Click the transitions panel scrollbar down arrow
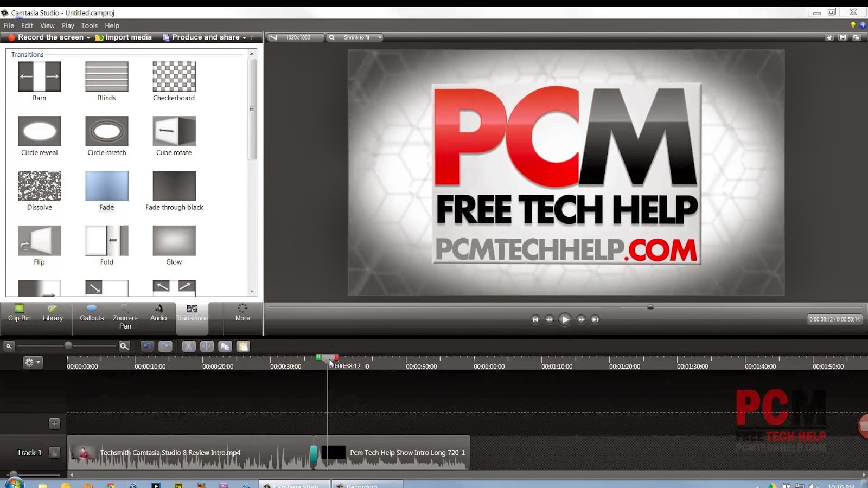868x488 pixels. click(252, 292)
